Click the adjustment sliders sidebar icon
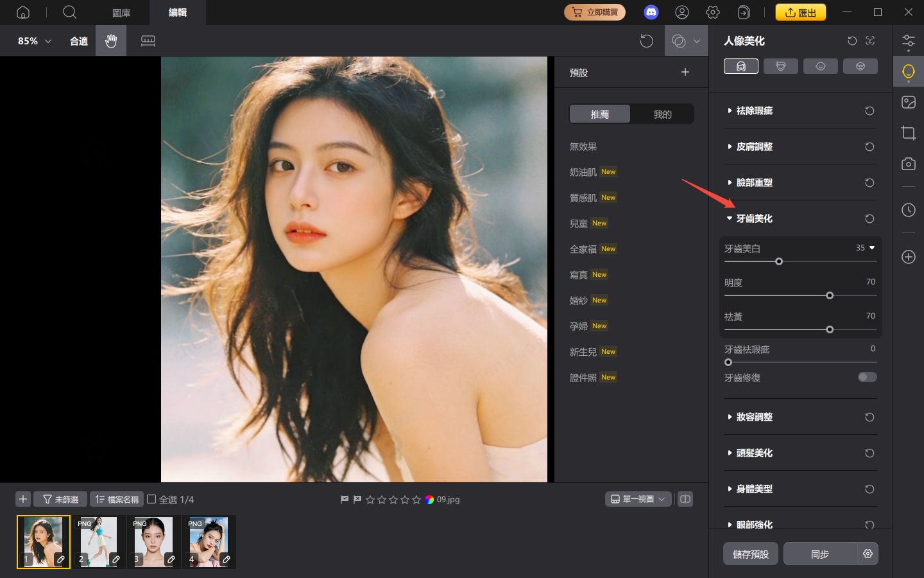This screenshot has width=924, height=578. pyautogui.click(x=908, y=42)
